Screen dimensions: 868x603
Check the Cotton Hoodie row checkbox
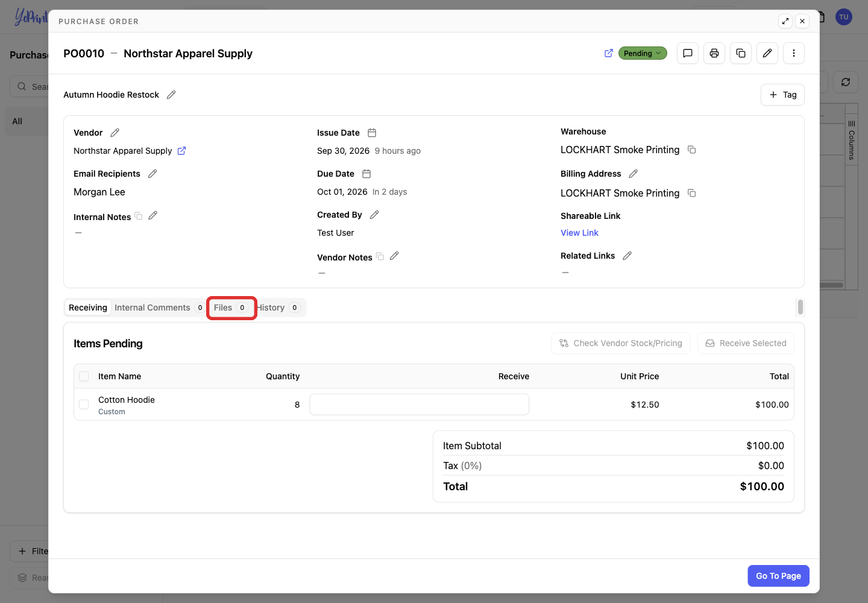pos(84,405)
